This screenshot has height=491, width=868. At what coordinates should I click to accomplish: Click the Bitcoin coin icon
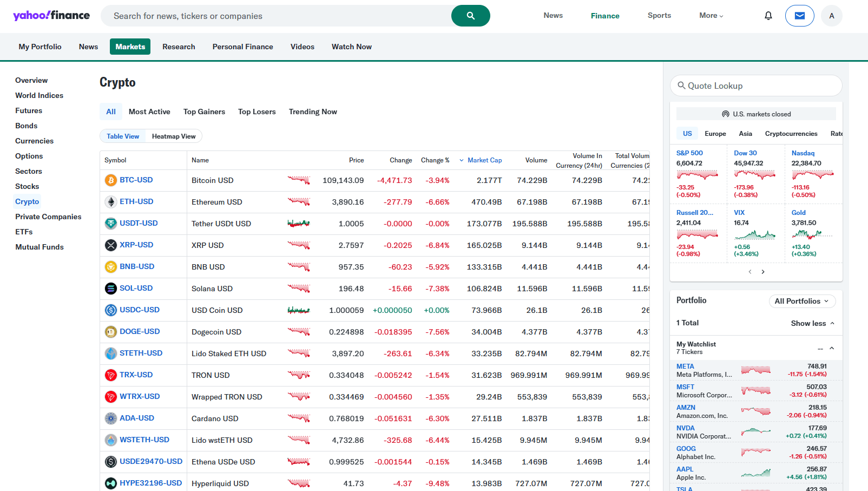click(x=111, y=180)
